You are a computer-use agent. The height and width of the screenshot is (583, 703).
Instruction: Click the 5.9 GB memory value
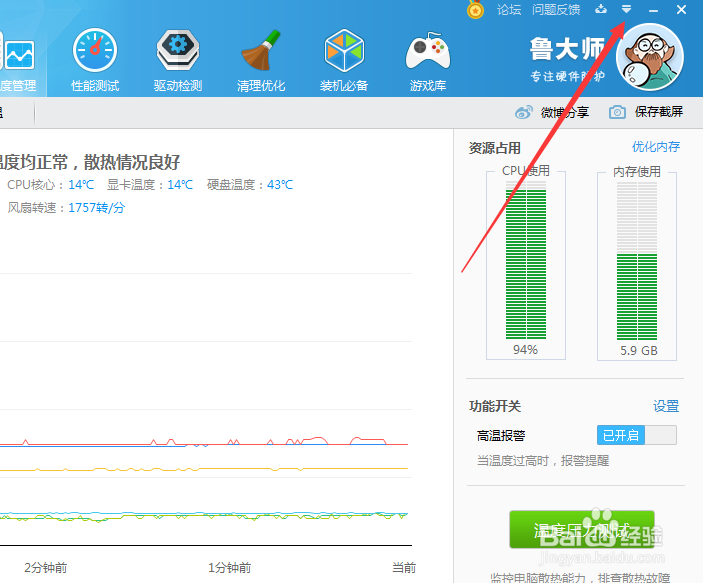(639, 351)
